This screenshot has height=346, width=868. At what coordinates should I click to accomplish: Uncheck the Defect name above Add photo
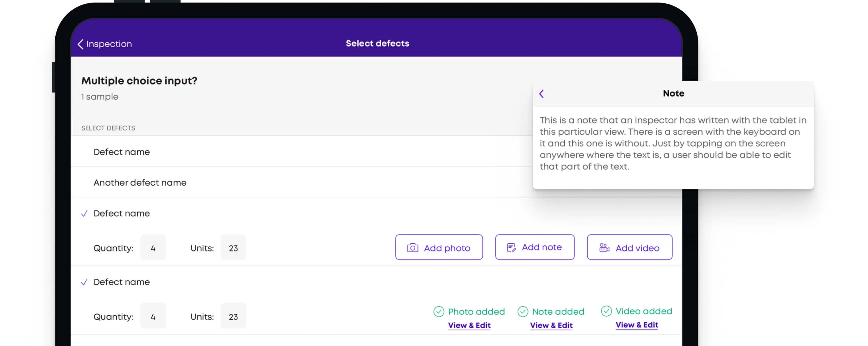click(84, 213)
